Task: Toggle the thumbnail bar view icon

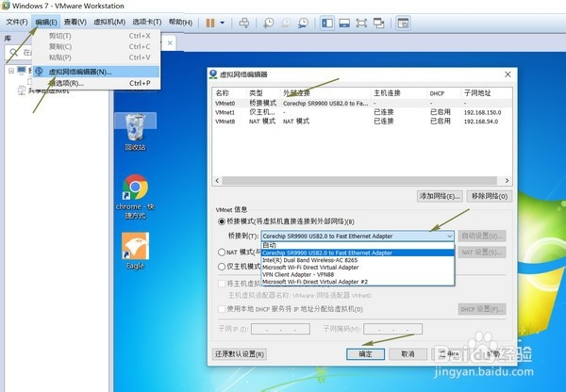Action: [x=344, y=23]
